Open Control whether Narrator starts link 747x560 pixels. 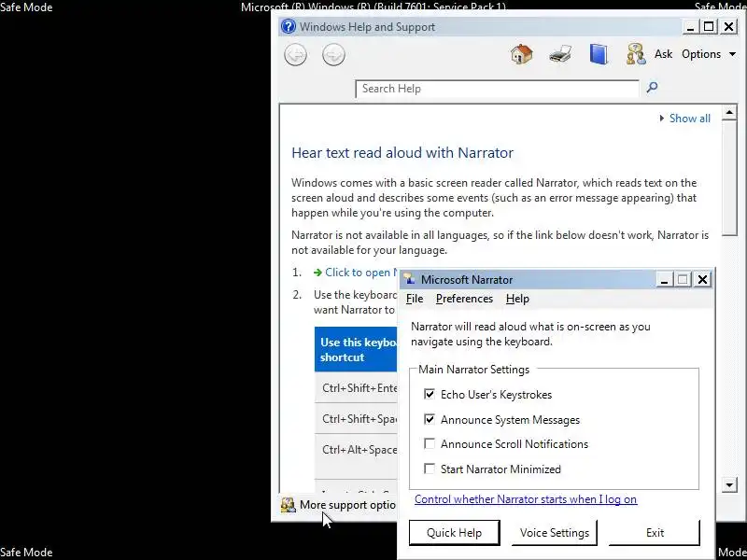click(526, 499)
